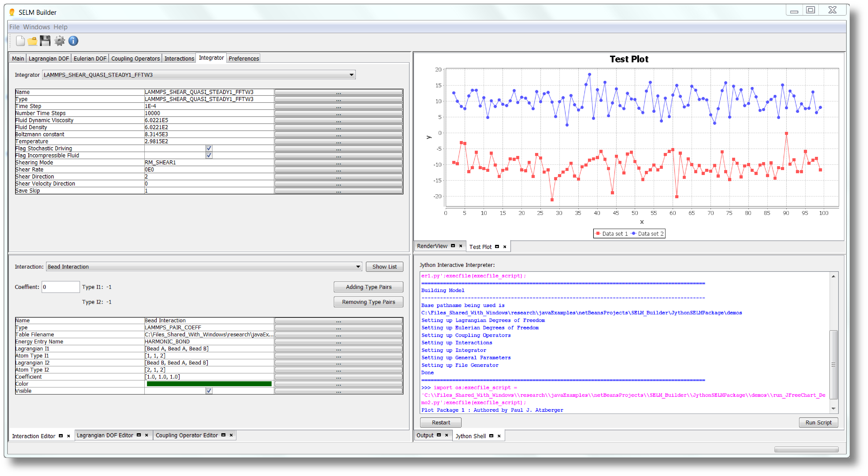Click the Adding Type Pairs button
Screen dimensions: 868x476
point(368,287)
